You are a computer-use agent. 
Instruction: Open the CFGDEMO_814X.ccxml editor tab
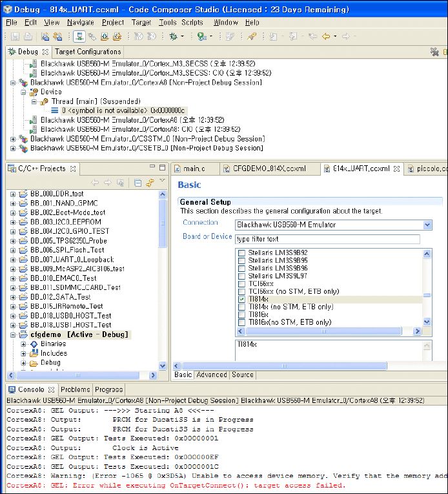pyautogui.click(x=269, y=169)
